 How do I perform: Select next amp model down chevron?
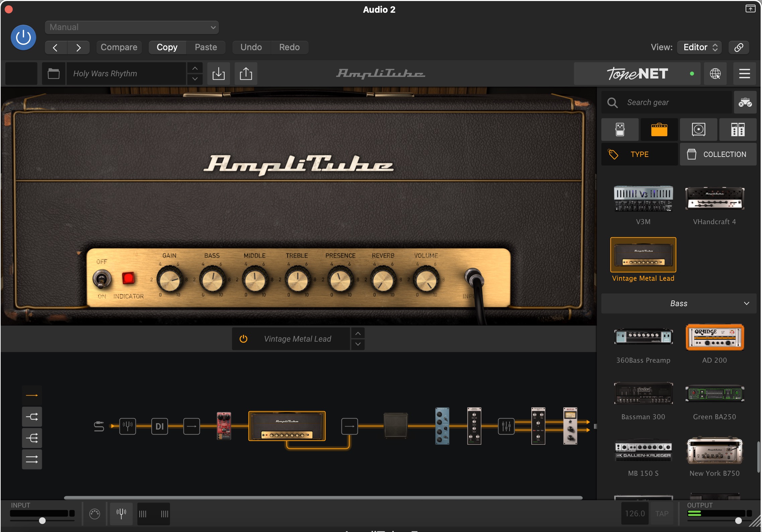pyautogui.click(x=358, y=344)
